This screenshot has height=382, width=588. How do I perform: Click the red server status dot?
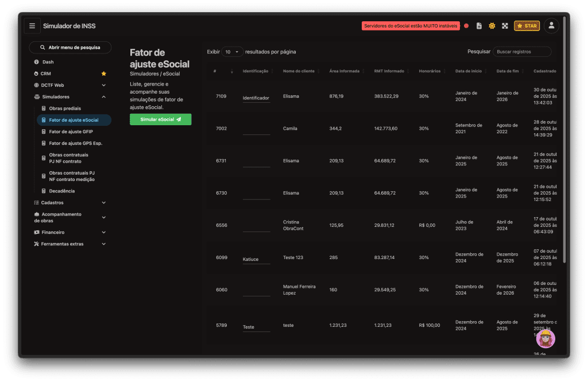tap(466, 26)
